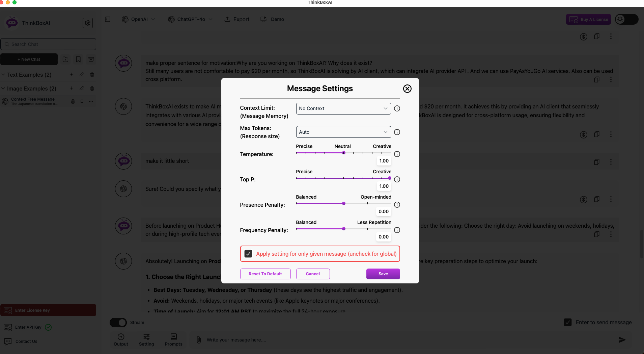Add chat to Text Examples folder
644x354 pixels.
click(72, 74)
